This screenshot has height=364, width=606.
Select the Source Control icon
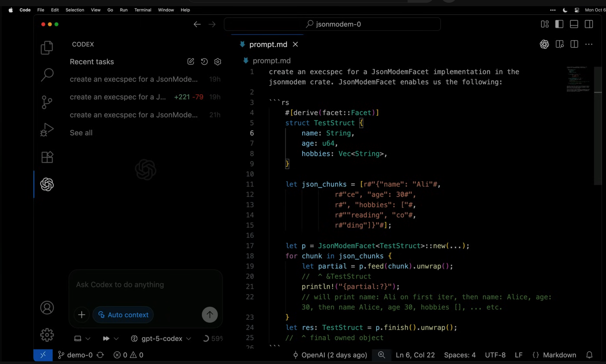point(47,102)
